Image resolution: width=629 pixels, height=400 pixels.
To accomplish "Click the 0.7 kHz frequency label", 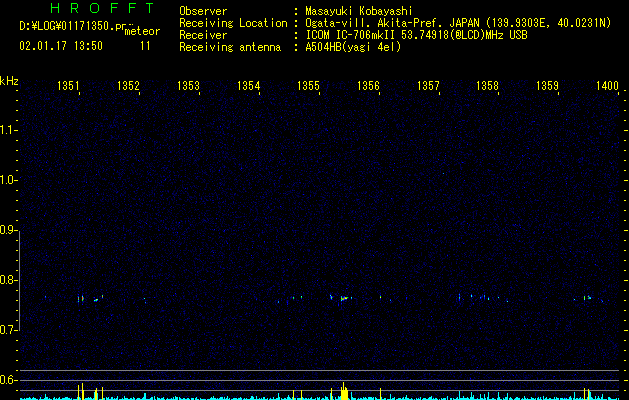I will point(8,330).
